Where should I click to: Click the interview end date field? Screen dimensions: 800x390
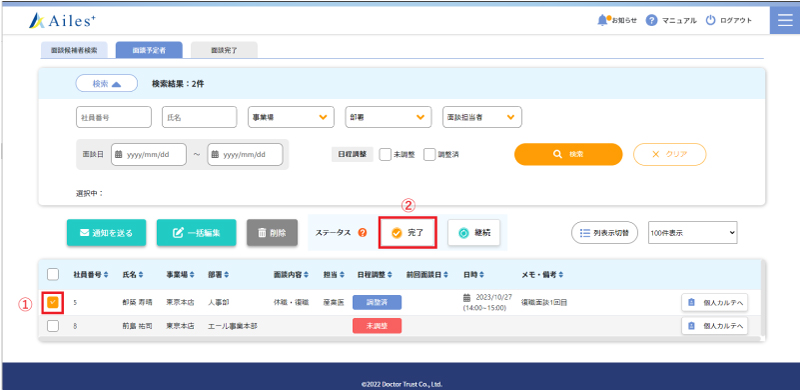[x=245, y=155]
